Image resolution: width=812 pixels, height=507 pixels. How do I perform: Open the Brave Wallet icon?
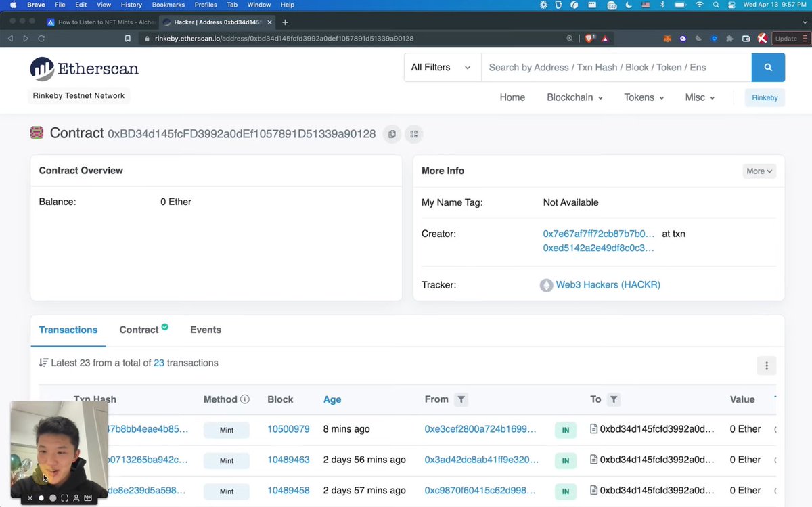click(746, 39)
